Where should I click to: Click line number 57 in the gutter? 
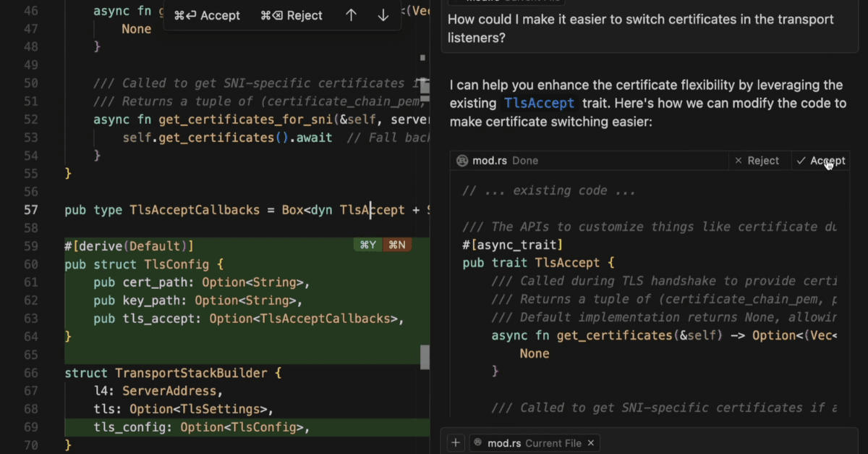(30, 210)
